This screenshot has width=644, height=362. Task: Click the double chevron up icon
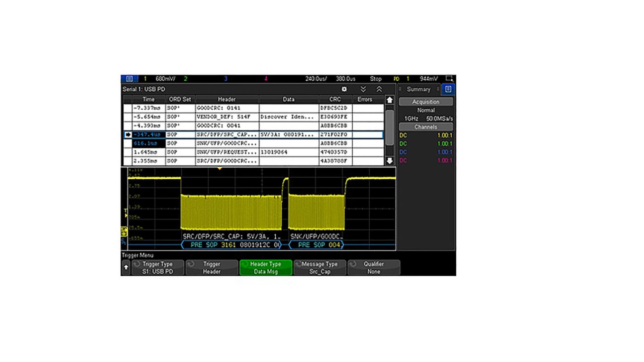click(x=379, y=89)
